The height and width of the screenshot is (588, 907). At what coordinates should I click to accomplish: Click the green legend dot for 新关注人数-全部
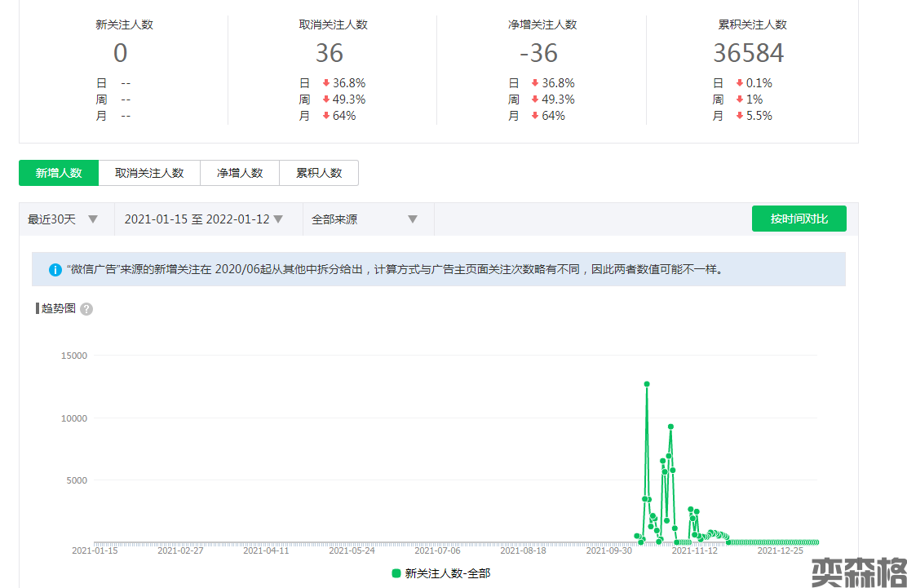(x=396, y=573)
